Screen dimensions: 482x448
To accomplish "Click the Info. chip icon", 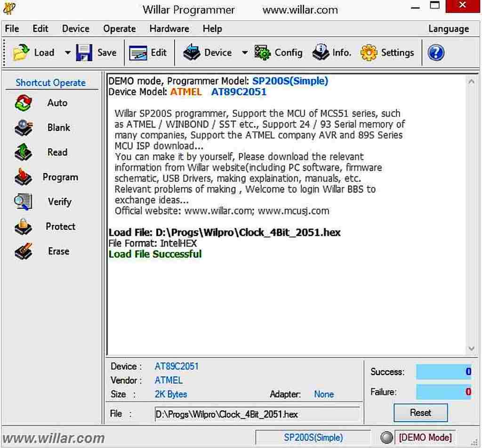I will coord(321,52).
